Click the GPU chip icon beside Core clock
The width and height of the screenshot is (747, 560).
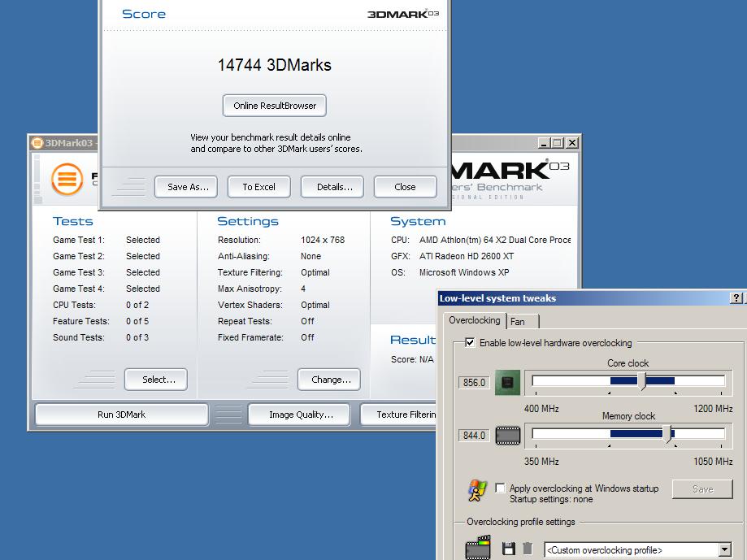[x=508, y=382]
